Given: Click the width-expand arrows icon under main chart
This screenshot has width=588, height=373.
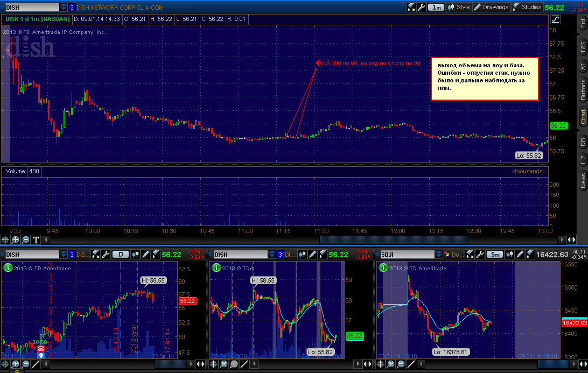Looking at the screenshot, I should (571, 240).
